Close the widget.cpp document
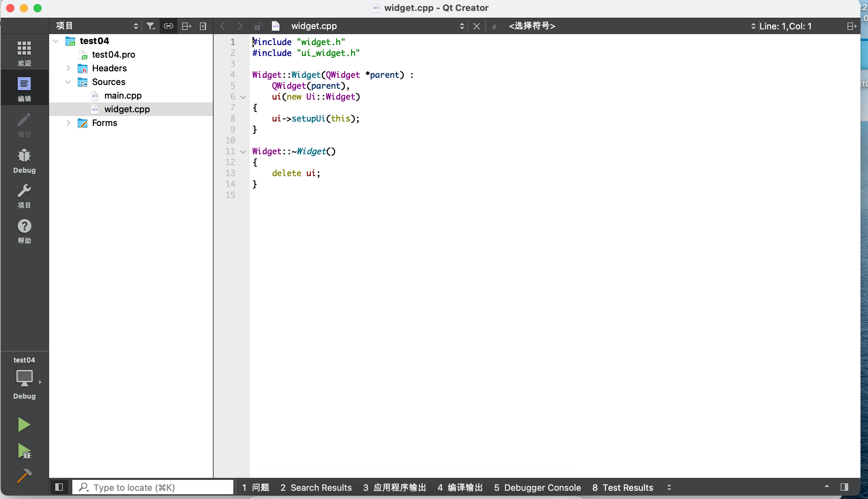Image resolution: width=868 pixels, height=499 pixels. (476, 26)
